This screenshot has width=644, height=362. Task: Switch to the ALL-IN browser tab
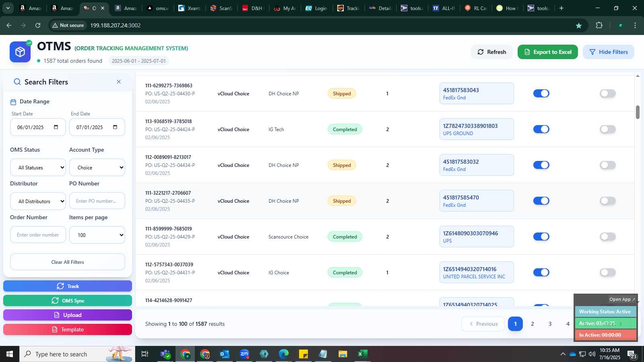point(444,8)
